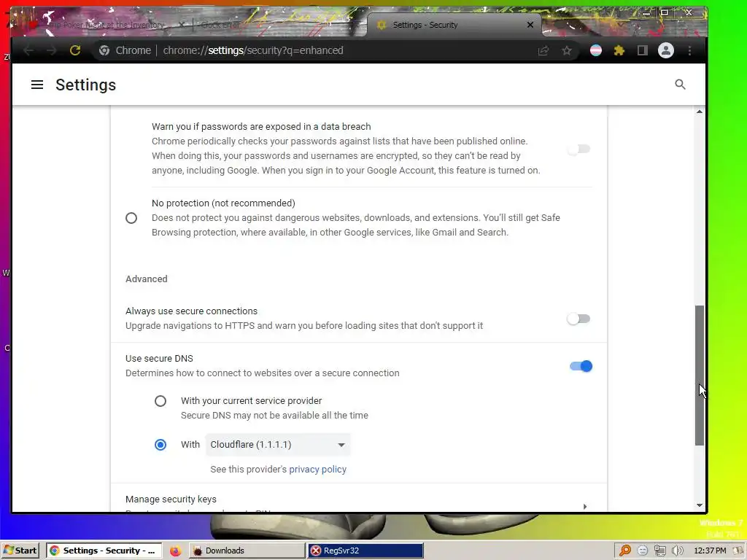The height and width of the screenshot is (560, 747).
Task: Click the network tray icon
Action: click(659, 551)
